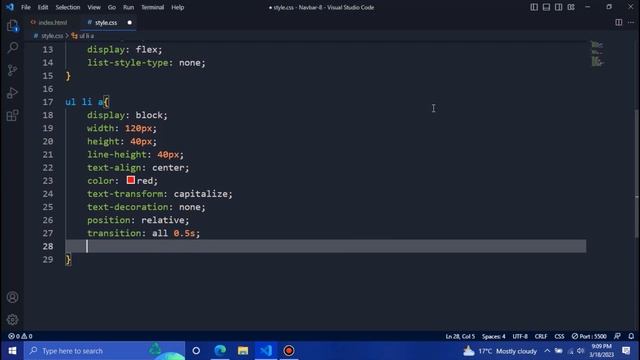Click the 'display: block;' line
640x360 pixels.
(127, 115)
